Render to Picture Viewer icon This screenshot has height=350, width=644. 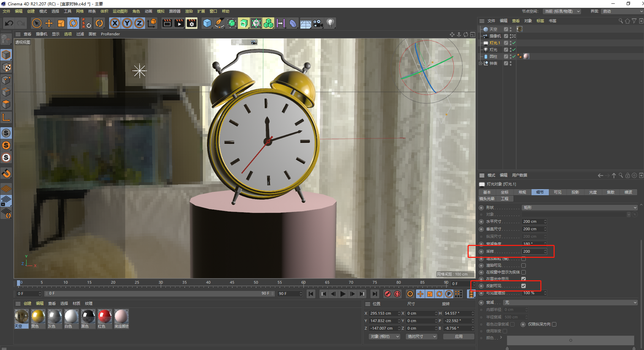179,23
